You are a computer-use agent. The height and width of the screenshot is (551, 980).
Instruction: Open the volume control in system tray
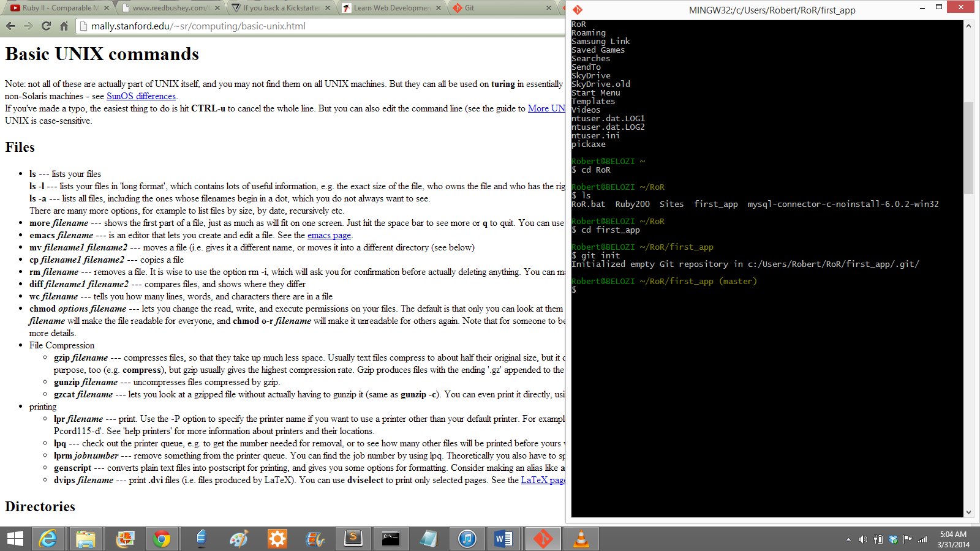[863, 539]
